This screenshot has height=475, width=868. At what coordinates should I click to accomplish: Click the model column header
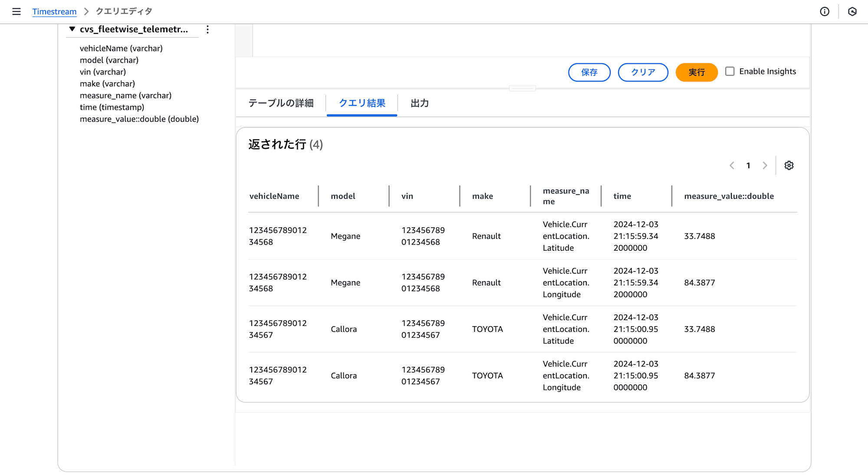[x=343, y=196]
